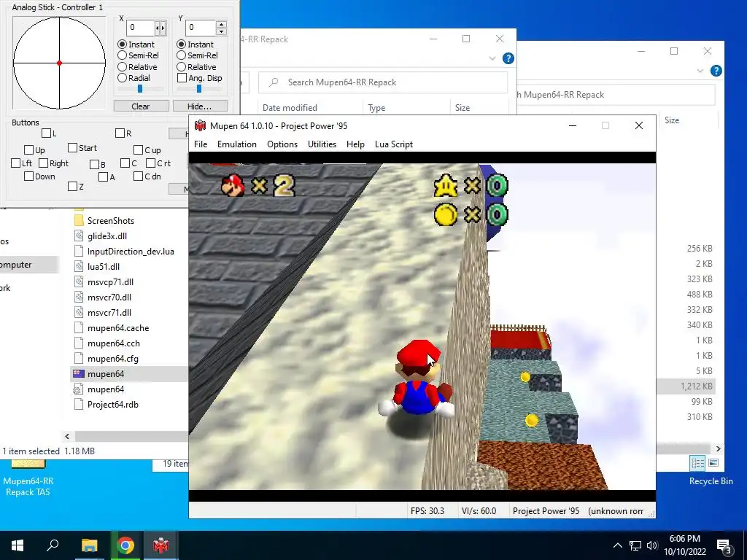Select the lua51.dll file icon
Image resolution: width=747 pixels, height=560 pixels.
(79, 266)
